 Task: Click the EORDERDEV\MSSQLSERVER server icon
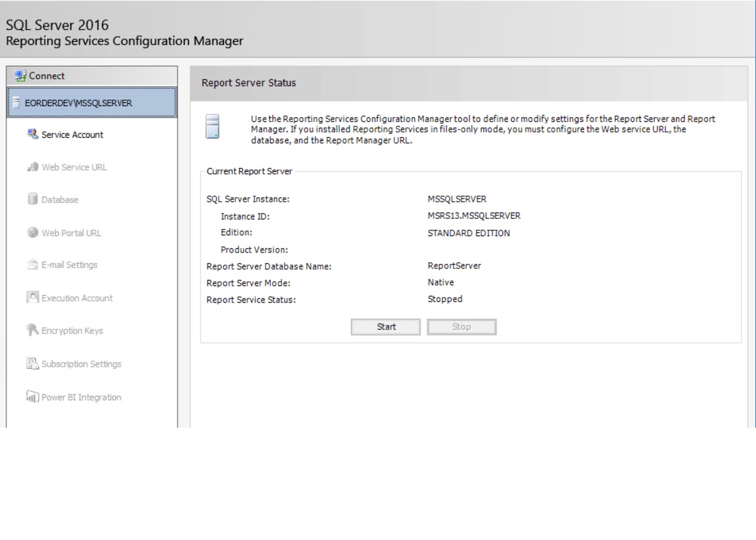16,103
